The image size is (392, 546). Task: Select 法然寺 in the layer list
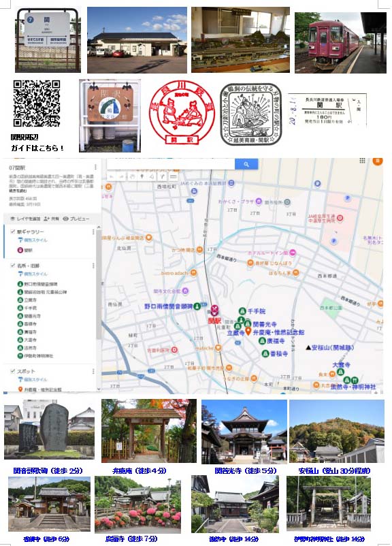tap(27, 348)
